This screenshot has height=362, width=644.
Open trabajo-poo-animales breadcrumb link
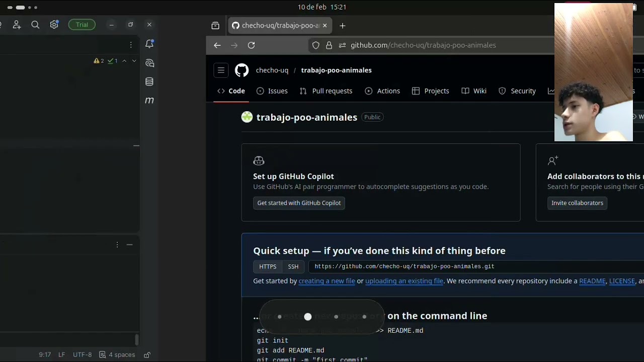click(337, 70)
